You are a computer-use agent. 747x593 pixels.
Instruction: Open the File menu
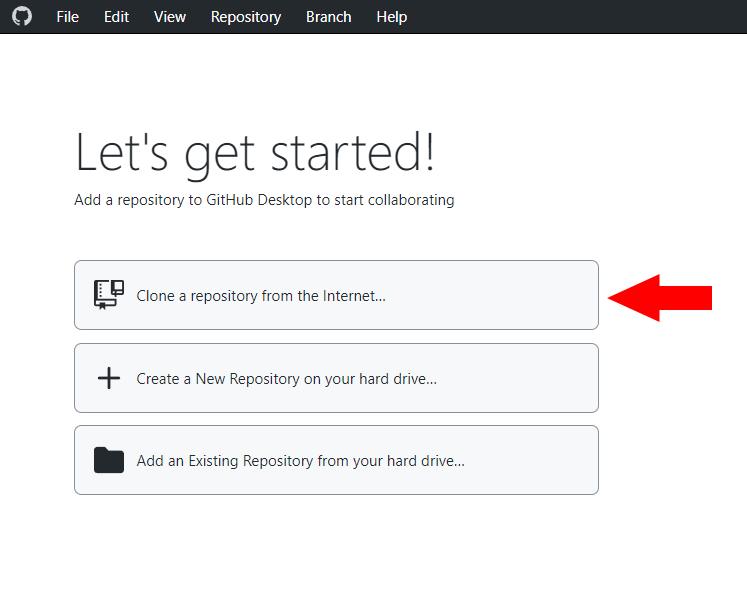click(67, 17)
